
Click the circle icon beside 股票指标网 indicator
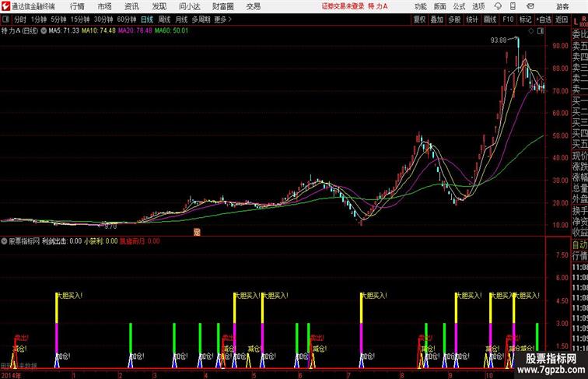coord(4,241)
